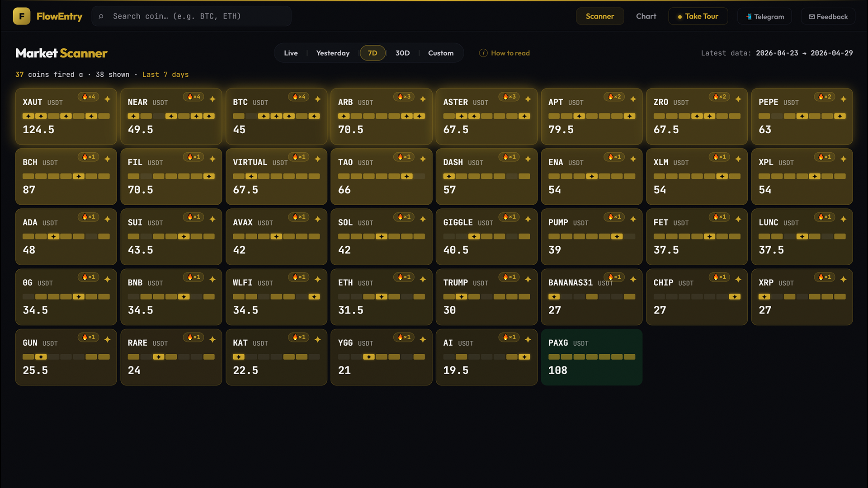Click the '37 coins fired' count text
This screenshot has height=488, width=868.
click(49, 75)
